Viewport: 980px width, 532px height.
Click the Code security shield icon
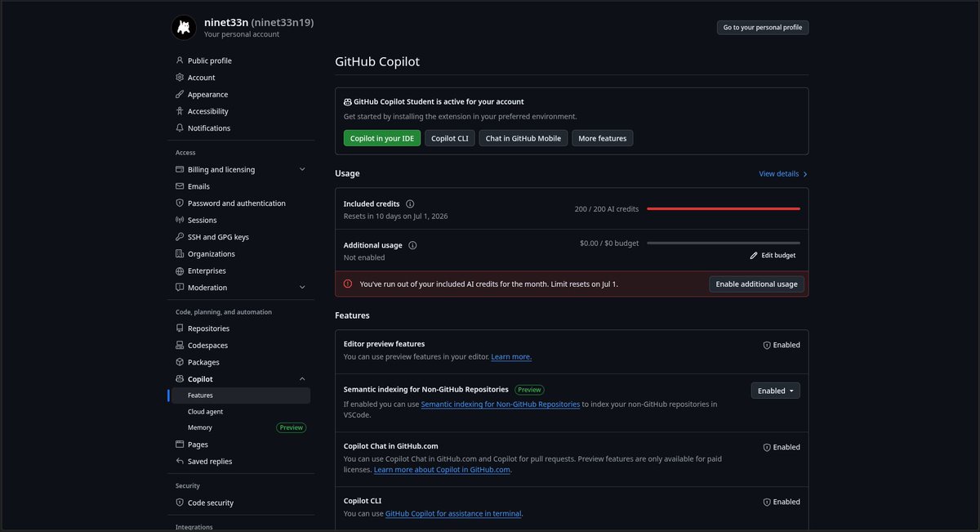click(180, 503)
